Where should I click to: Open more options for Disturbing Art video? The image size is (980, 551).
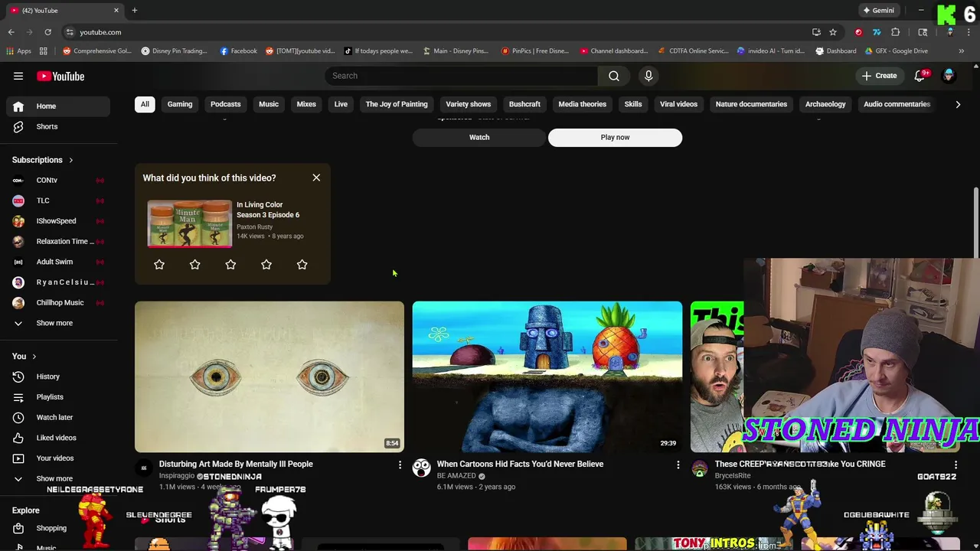(400, 465)
